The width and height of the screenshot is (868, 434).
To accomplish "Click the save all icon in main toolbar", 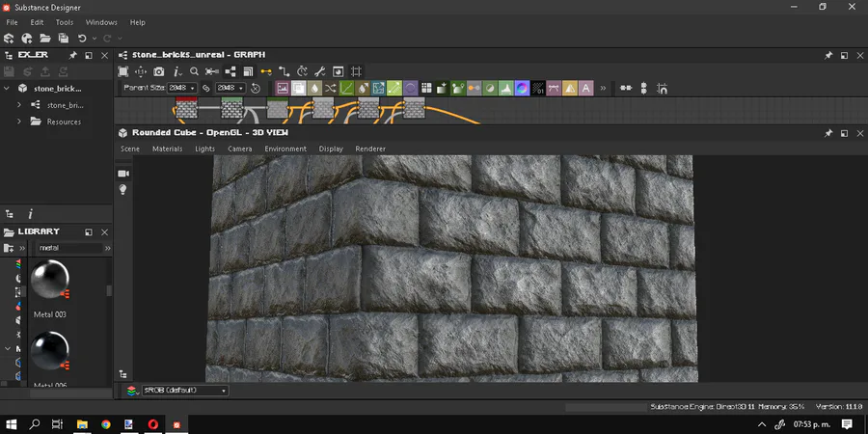I will pos(63,39).
